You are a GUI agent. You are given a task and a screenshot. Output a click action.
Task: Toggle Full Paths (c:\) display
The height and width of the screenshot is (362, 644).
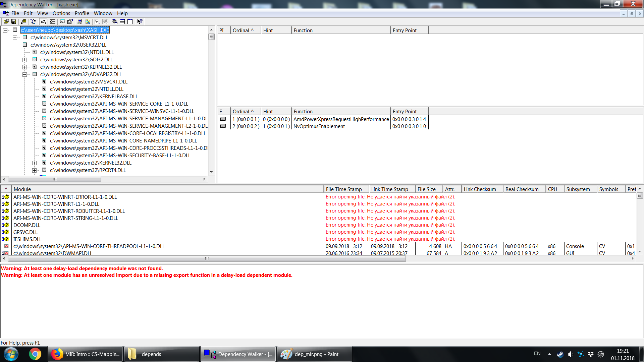pos(43,21)
